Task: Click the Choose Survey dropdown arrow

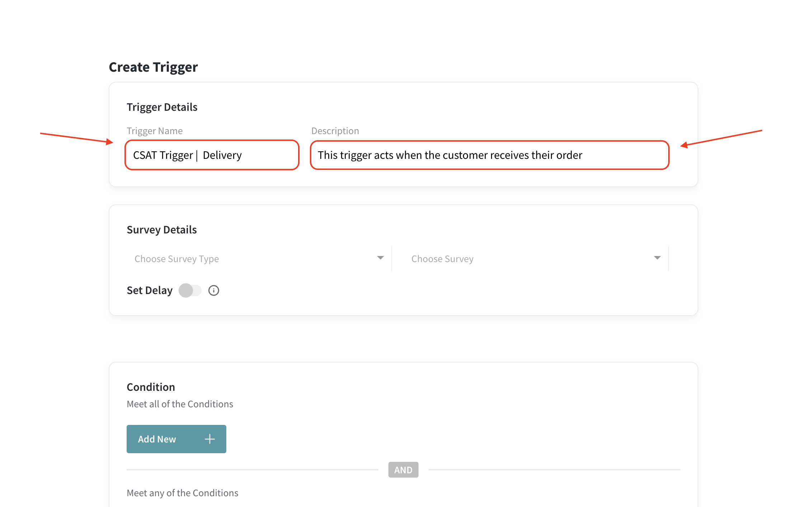Action: [x=657, y=258]
